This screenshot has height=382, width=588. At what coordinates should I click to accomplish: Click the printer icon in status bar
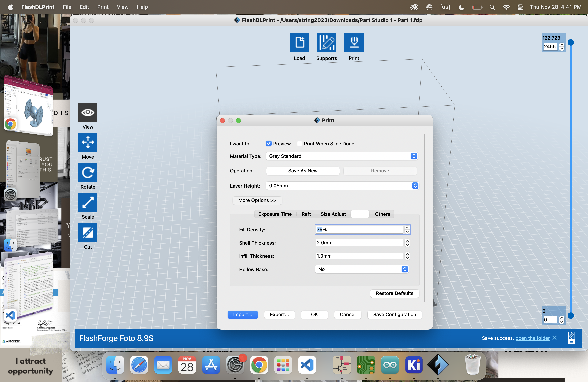571,338
